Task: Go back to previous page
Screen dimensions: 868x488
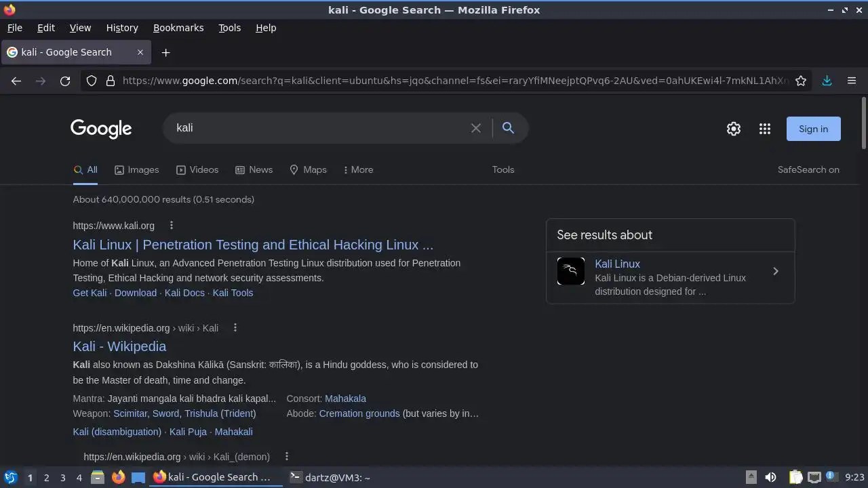Action: point(16,81)
